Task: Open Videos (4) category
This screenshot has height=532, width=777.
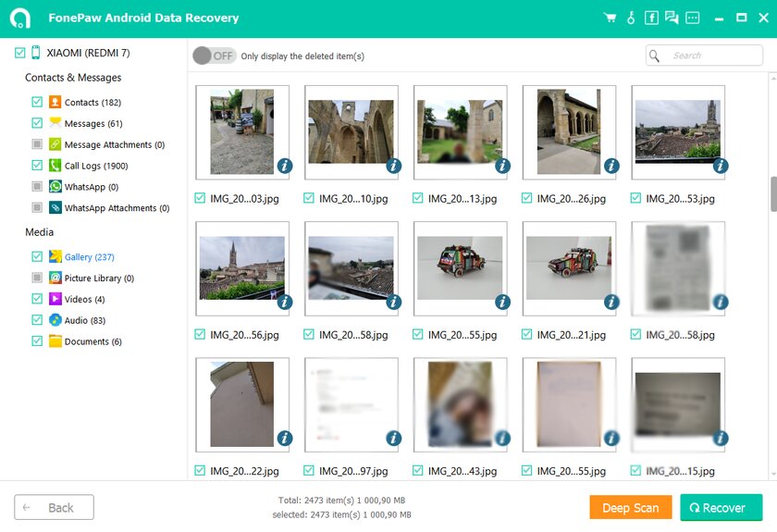Action: (85, 299)
